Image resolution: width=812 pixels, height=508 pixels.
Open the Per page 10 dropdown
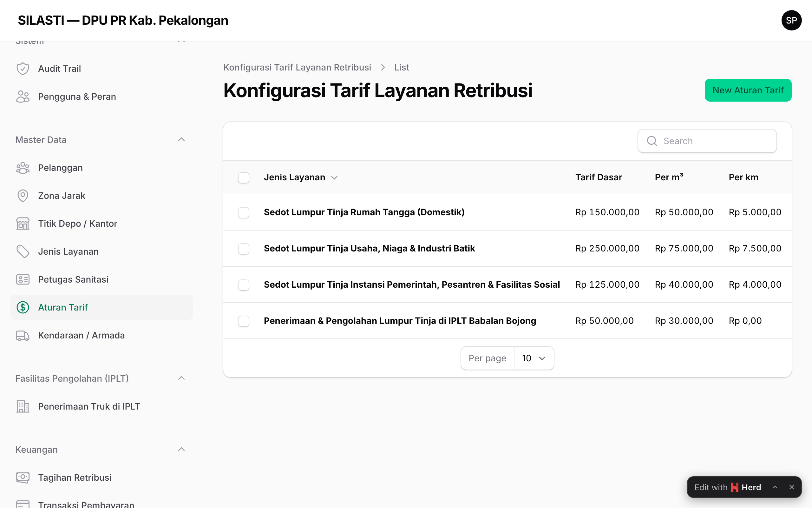(534, 358)
